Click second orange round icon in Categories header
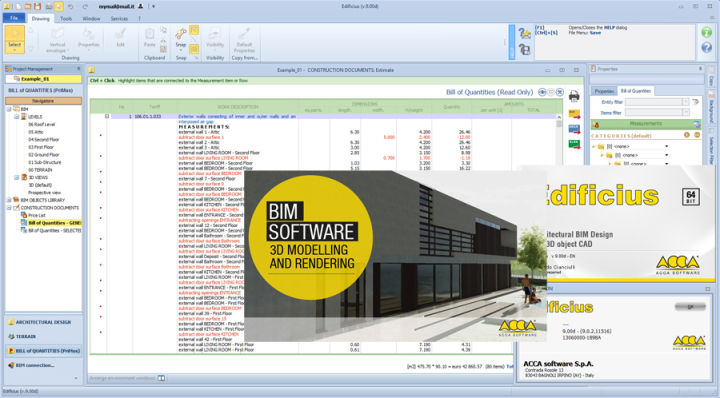The width and height of the screenshot is (720, 398). click(x=696, y=135)
